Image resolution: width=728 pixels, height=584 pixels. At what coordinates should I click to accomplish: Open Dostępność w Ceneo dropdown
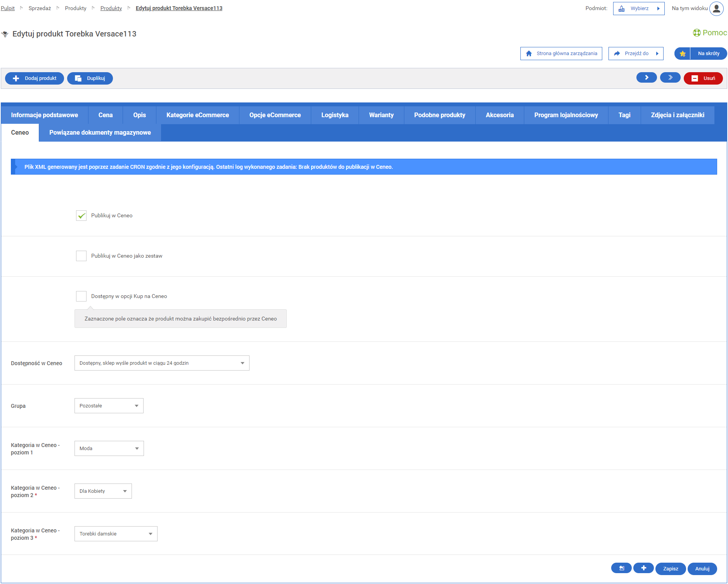[x=162, y=363]
